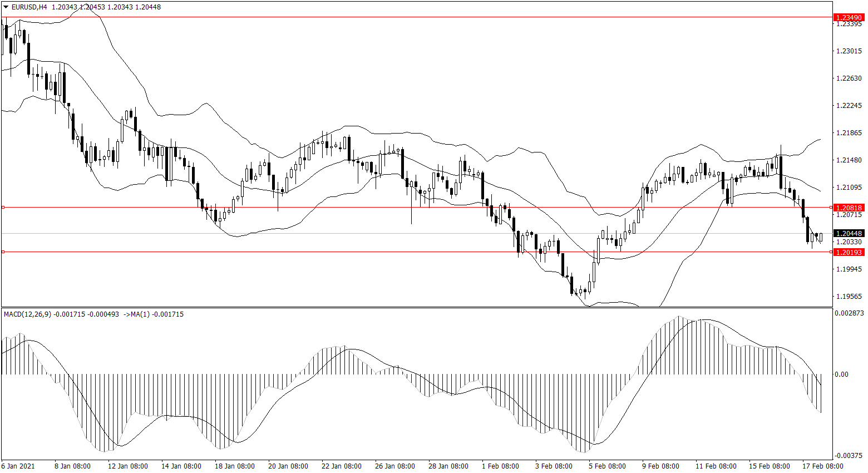Screen dimensions: 868x473
Task: Click the 9 Feb 08:00 time label
Action: [660, 466]
